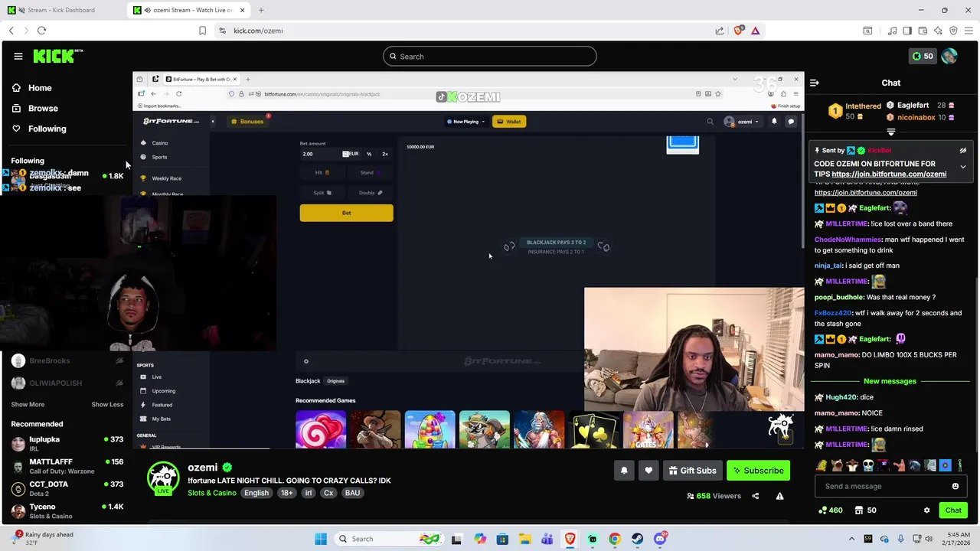
Task: Open the Windows Start menu
Action: [x=321, y=539]
